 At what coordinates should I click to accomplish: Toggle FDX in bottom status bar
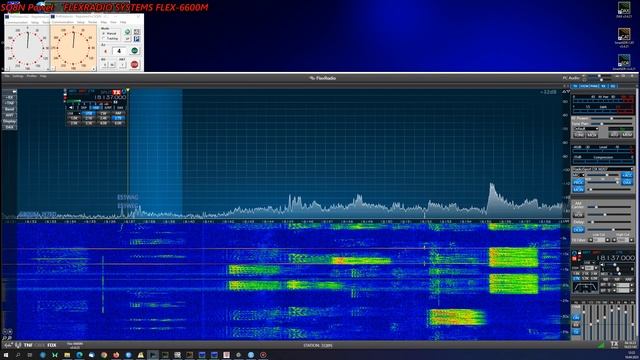pos(52,345)
